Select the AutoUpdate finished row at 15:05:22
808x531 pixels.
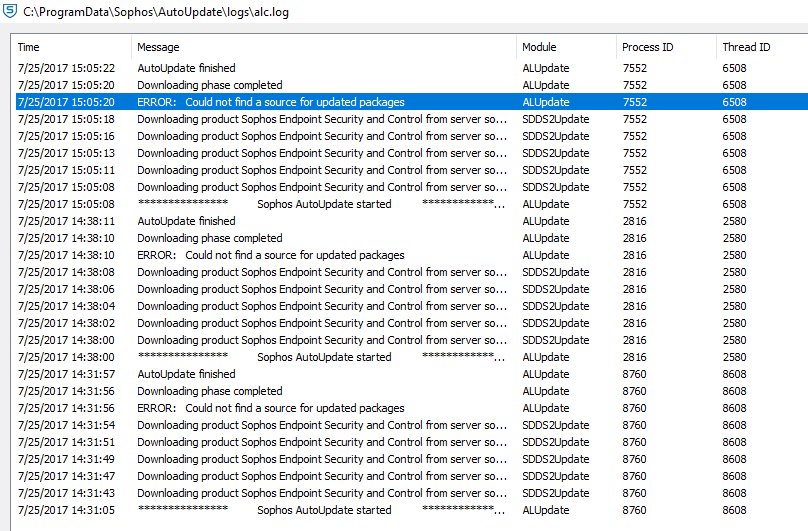(x=412, y=68)
